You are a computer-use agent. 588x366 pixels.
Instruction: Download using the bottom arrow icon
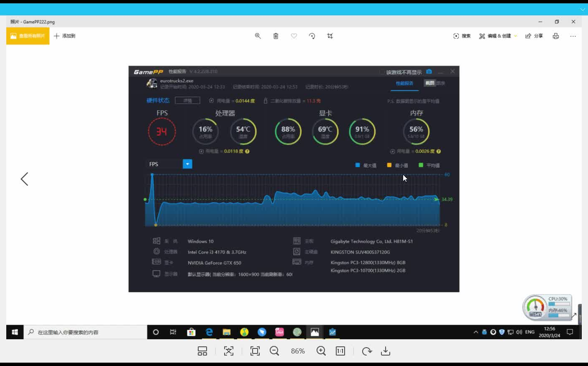pos(386,351)
